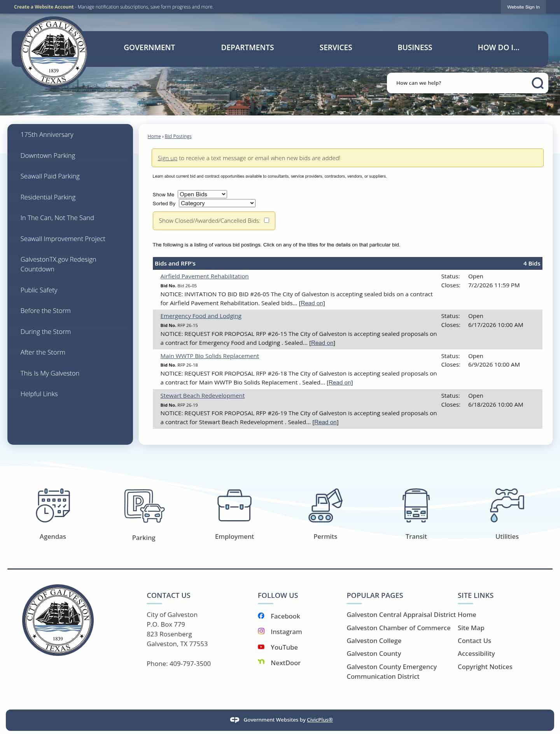Screen dimensions: 560x734
Task: Open the Show Me dropdown
Action: click(202, 194)
